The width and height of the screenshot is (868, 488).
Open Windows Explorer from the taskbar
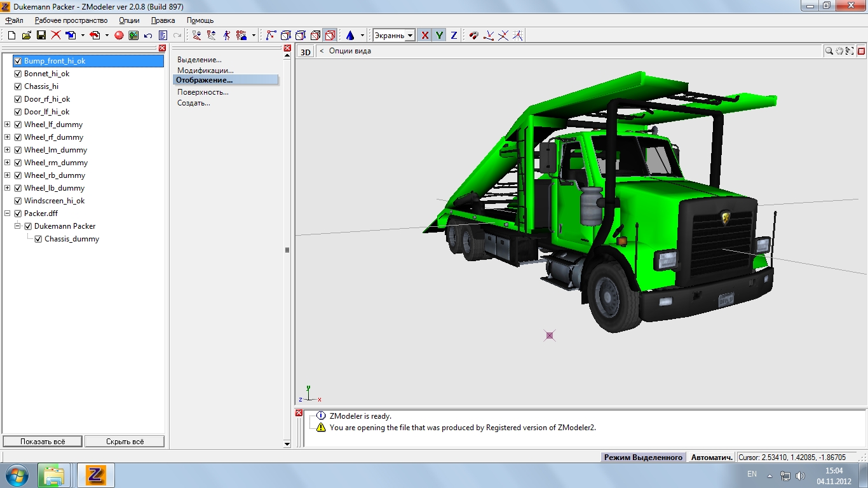(x=53, y=475)
